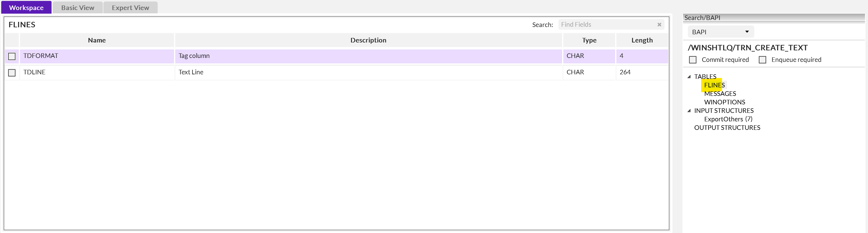Screen dimensions: 868x233
Task: Click the CHAR type cell for TDLINE
Action: point(589,72)
